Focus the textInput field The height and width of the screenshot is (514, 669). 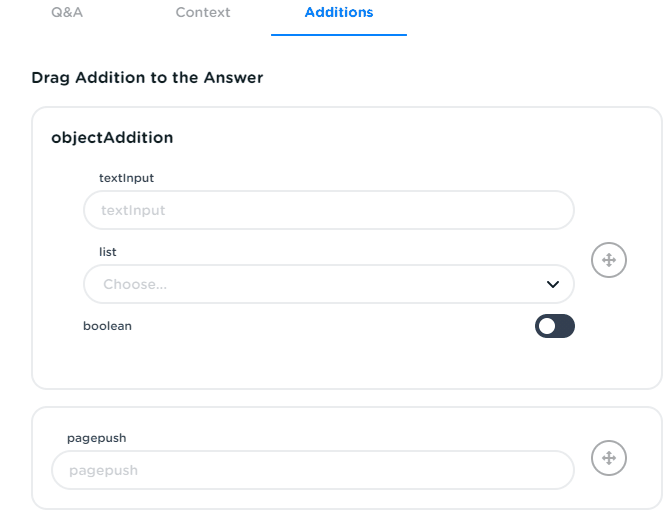click(x=328, y=211)
